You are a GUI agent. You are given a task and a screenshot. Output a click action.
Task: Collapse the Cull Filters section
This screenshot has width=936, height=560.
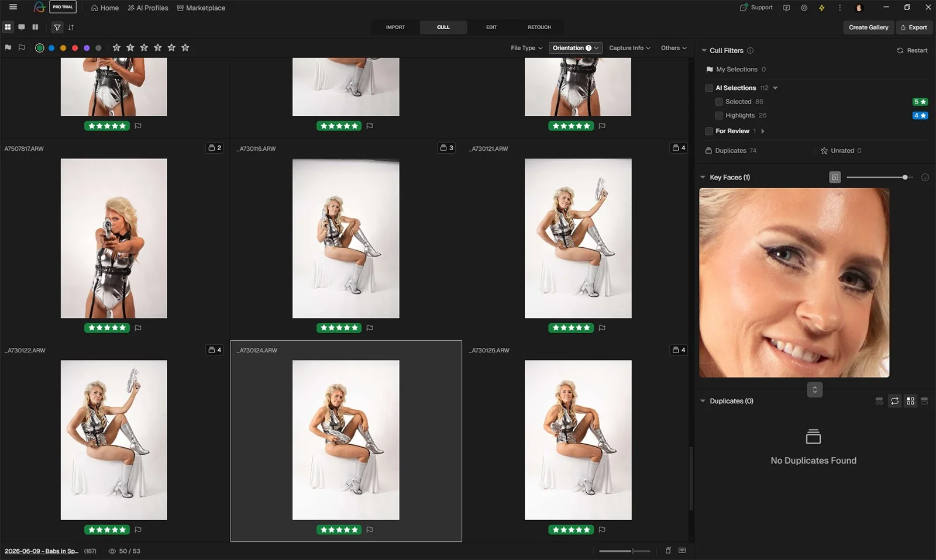[704, 50]
